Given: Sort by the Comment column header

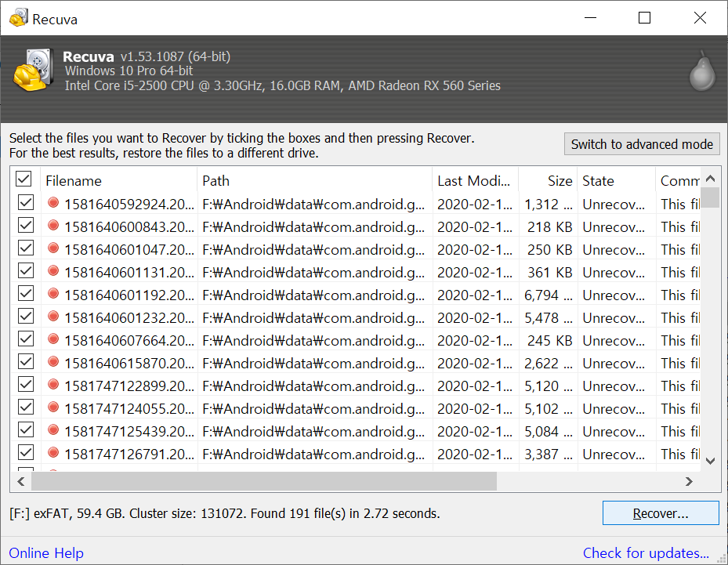Looking at the screenshot, I should tap(678, 180).
